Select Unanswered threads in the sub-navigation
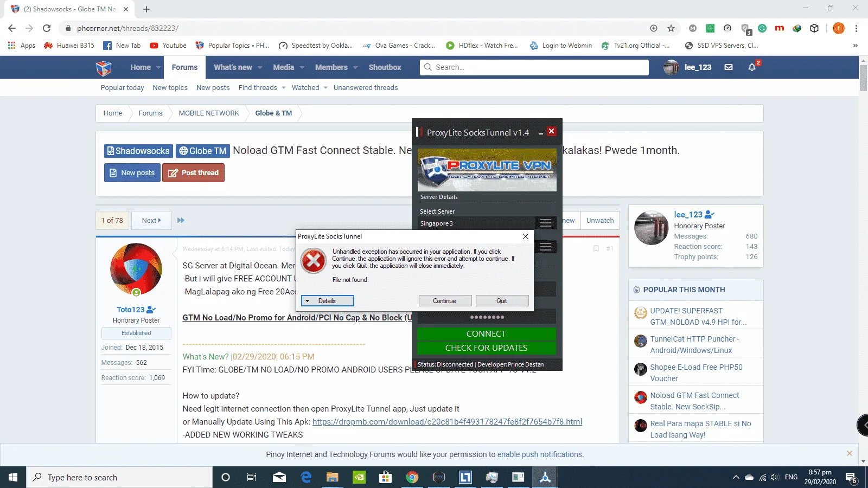Viewport: 868px width, 488px height. pos(366,87)
